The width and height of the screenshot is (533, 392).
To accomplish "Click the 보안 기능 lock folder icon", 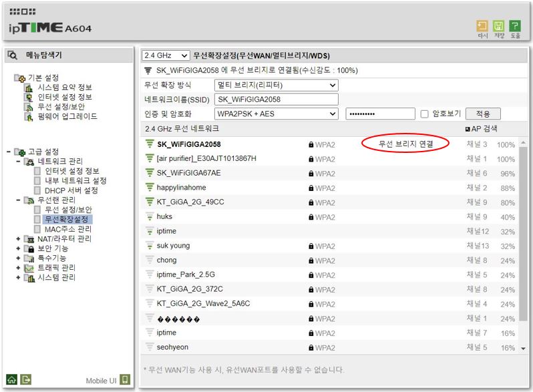I will pos(29,249).
